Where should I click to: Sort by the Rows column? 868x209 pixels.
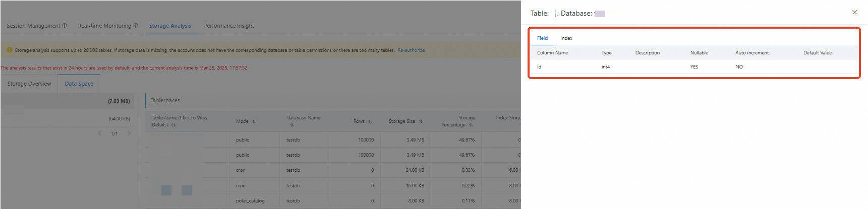click(x=370, y=121)
